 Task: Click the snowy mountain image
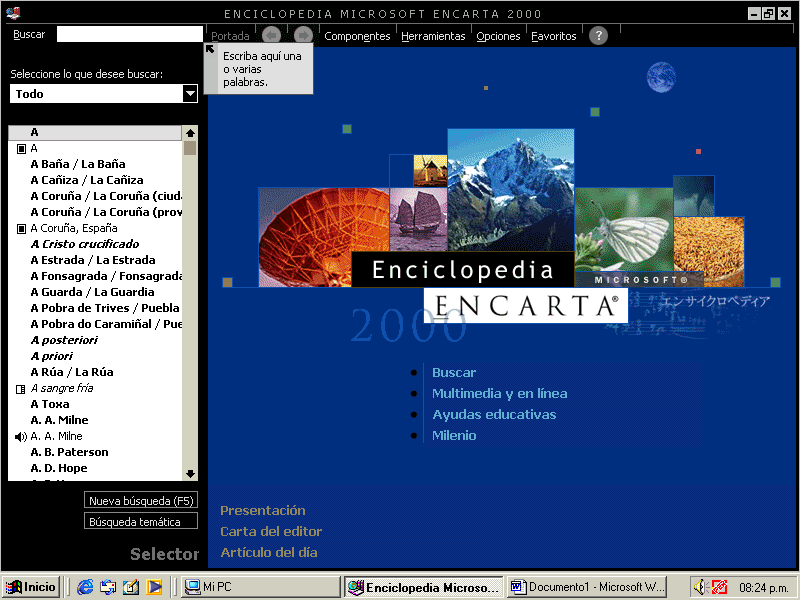[511, 190]
